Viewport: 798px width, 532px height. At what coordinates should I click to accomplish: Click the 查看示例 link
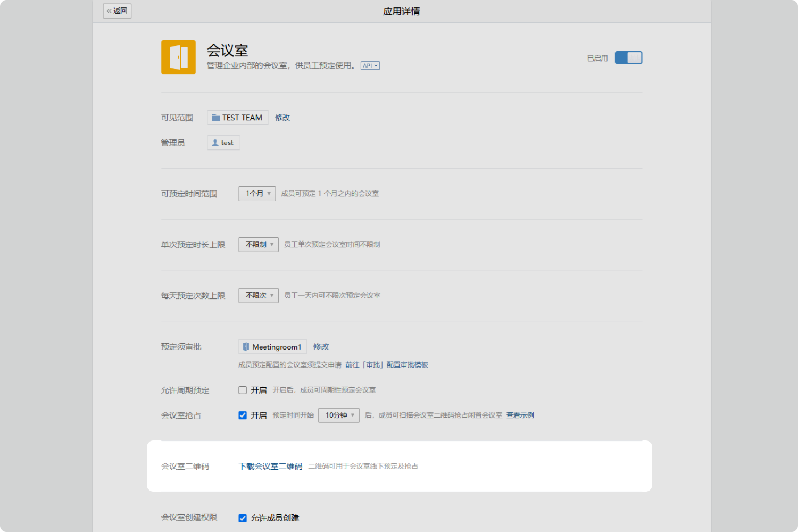[x=520, y=415]
